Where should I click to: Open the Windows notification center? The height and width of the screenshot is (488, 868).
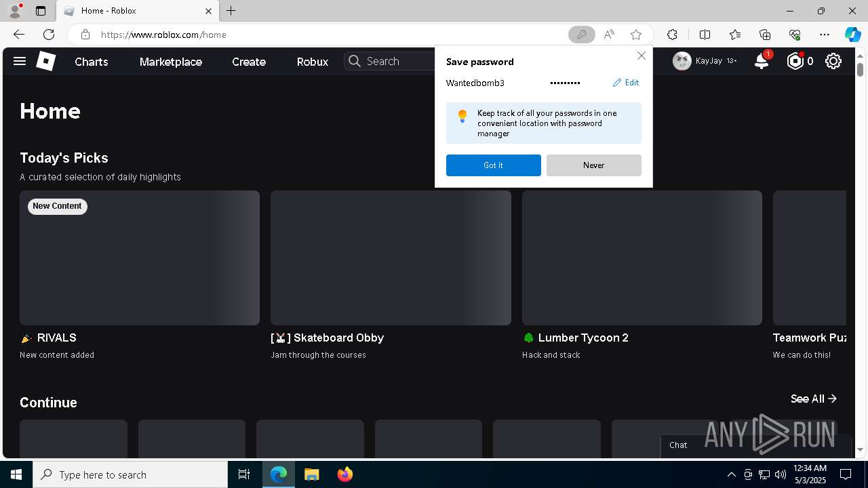point(846,474)
